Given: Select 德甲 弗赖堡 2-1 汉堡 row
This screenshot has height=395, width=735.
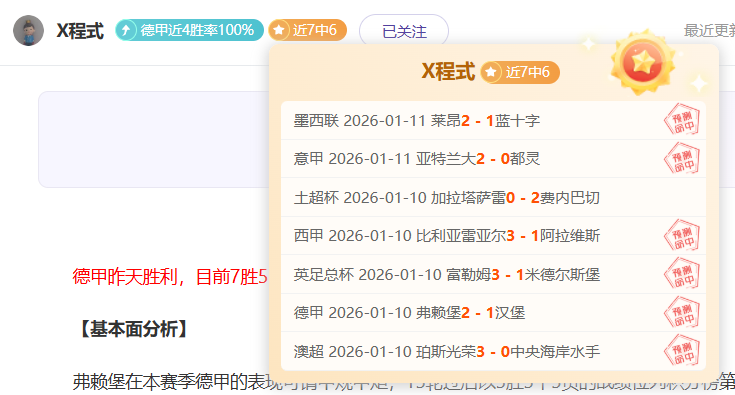Looking at the screenshot, I should tap(493, 313).
